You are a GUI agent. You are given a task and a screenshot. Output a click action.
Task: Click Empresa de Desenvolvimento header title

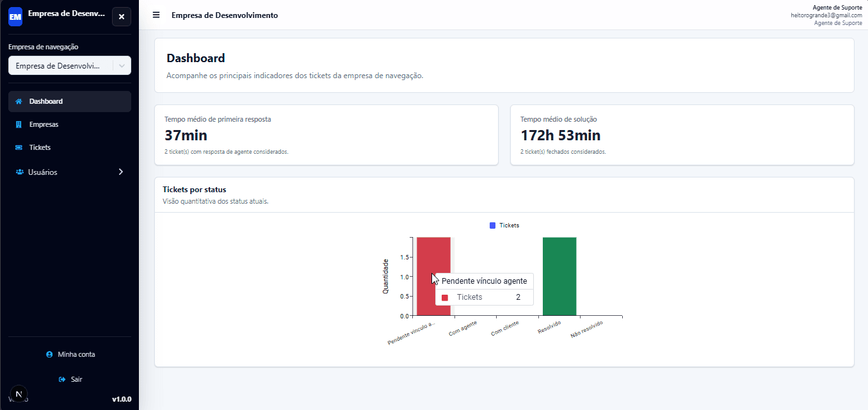(225, 15)
